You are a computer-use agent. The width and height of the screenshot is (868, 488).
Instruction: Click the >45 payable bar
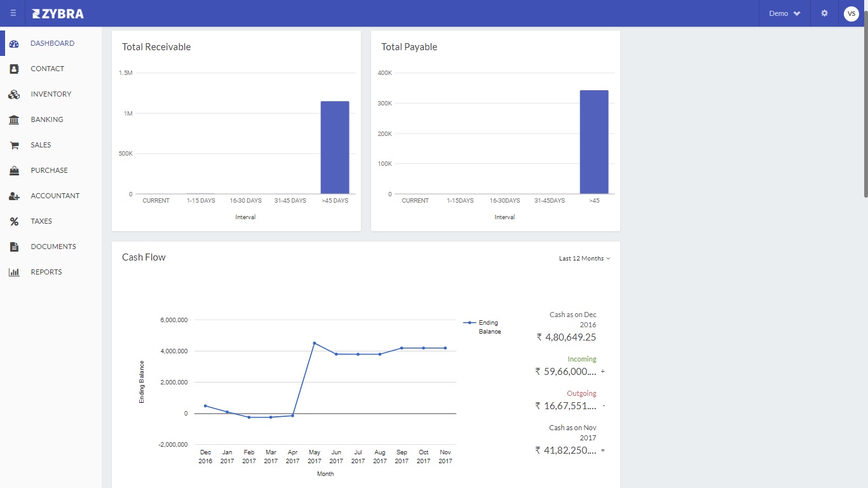[x=593, y=142]
